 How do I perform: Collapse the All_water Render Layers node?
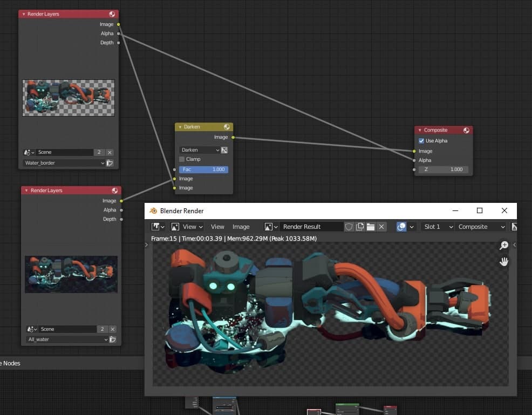pyautogui.click(x=26, y=191)
